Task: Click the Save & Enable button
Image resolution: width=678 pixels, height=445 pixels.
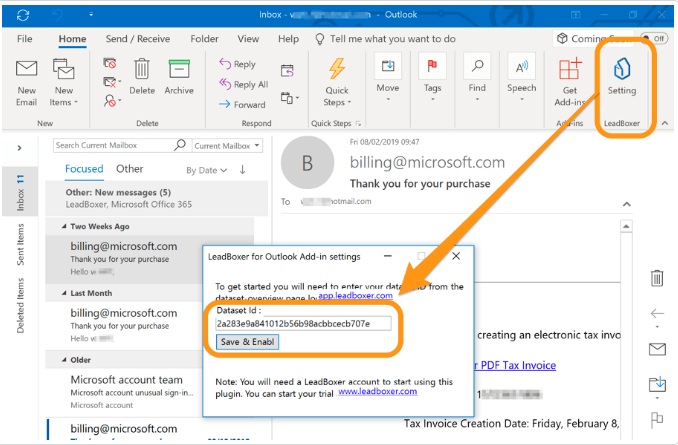Action: tap(247, 342)
